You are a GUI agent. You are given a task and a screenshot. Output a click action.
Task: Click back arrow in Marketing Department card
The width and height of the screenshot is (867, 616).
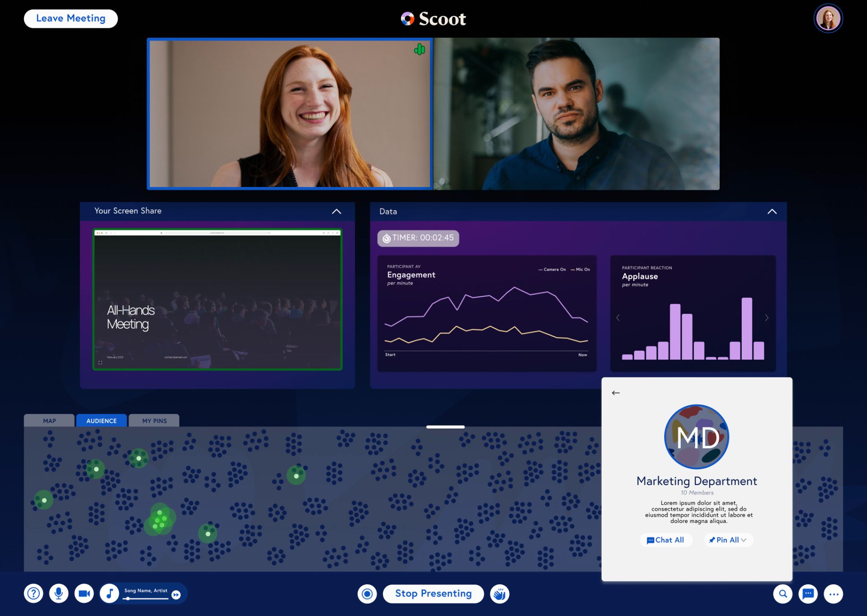[x=616, y=393]
